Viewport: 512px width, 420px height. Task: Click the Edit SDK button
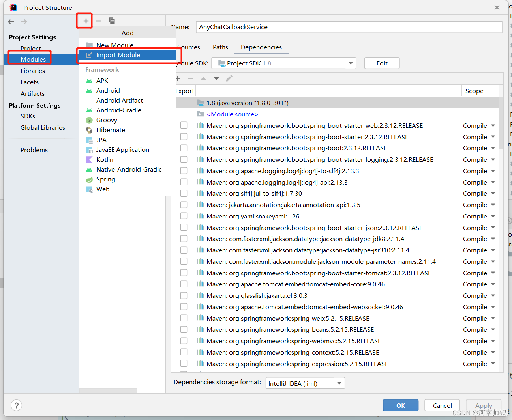click(382, 63)
